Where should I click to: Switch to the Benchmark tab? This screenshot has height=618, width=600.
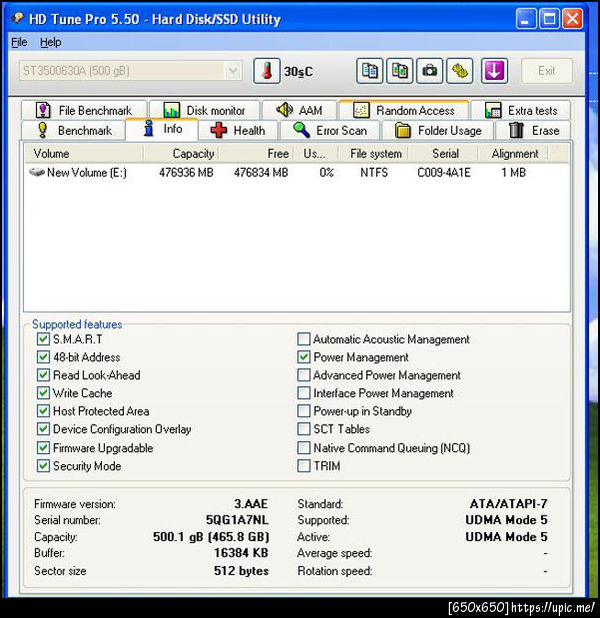pos(74,130)
